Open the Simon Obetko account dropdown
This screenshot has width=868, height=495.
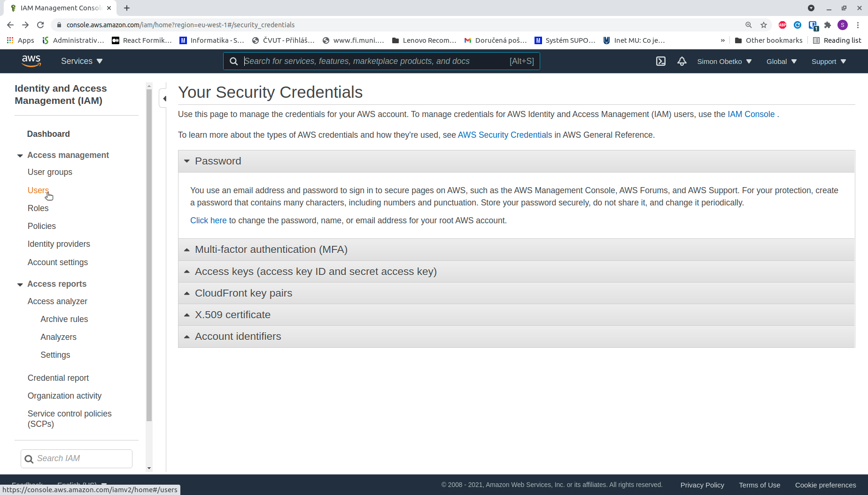724,61
